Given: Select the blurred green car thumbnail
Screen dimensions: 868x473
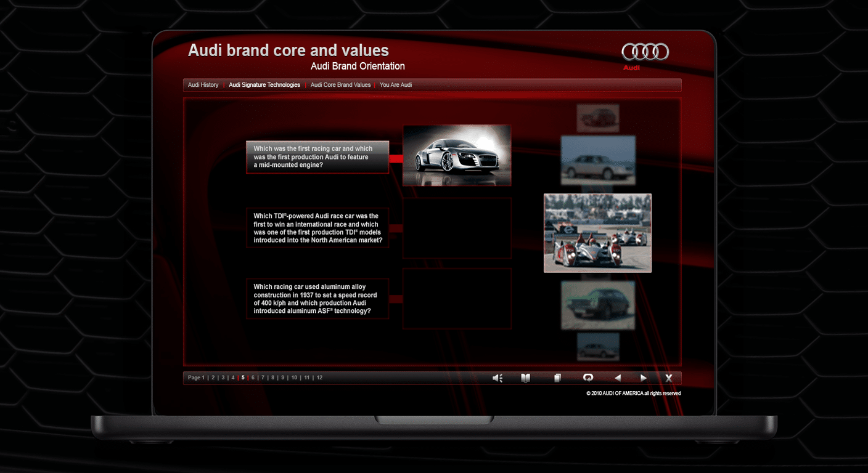Looking at the screenshot, I should (598, 305).
